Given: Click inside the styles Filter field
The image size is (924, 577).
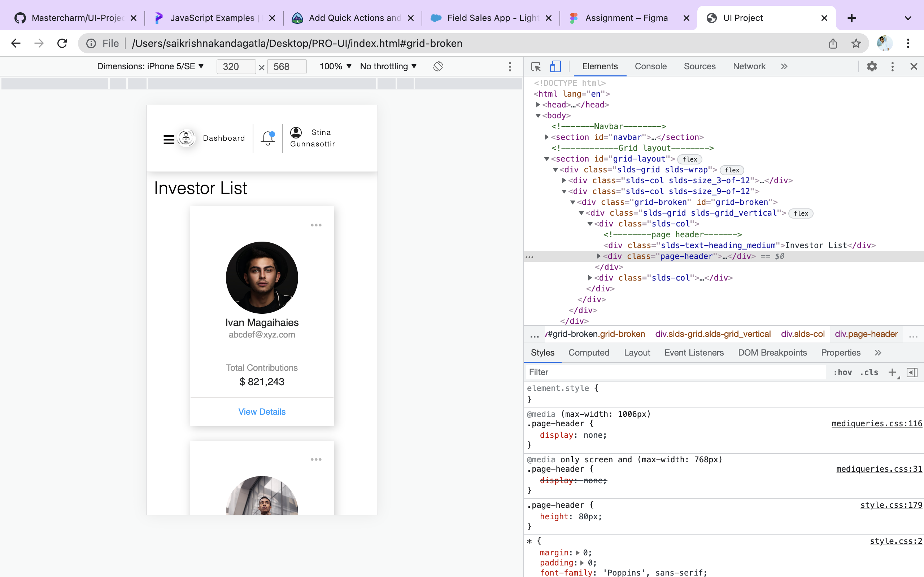Looking at the screenshot, I should click(x=649, y=372).
